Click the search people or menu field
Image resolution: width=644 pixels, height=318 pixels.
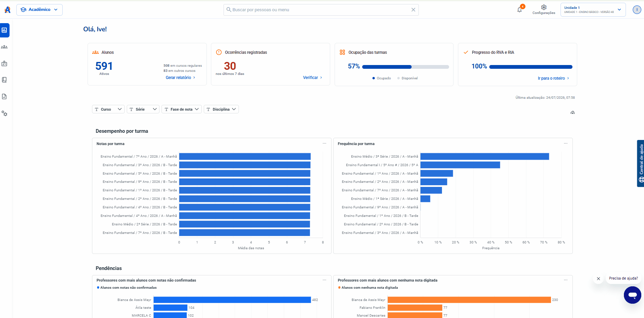pyautogui.click(x=321, y=10)
